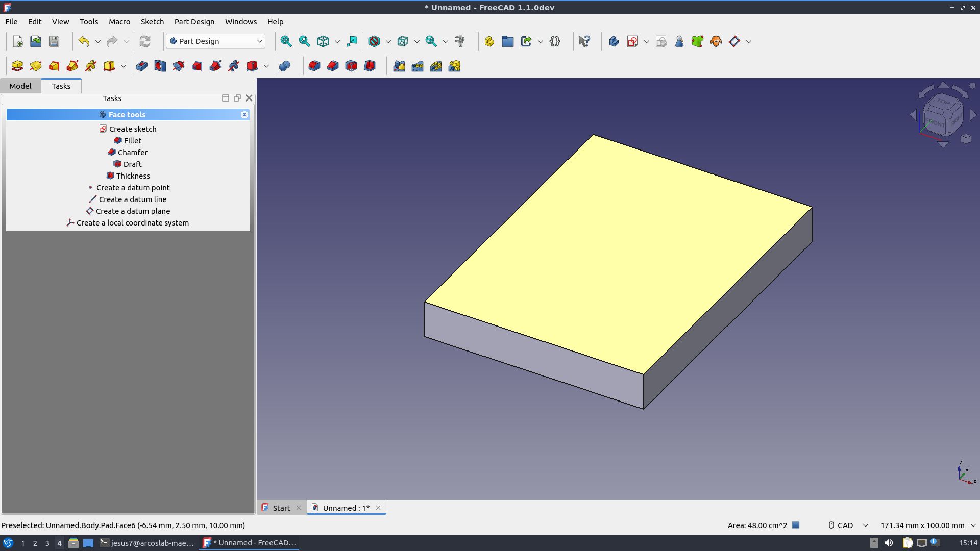Viewport: 980px width, 551px height.
Task: Click Create a datum plane
Action: point(128,211)
